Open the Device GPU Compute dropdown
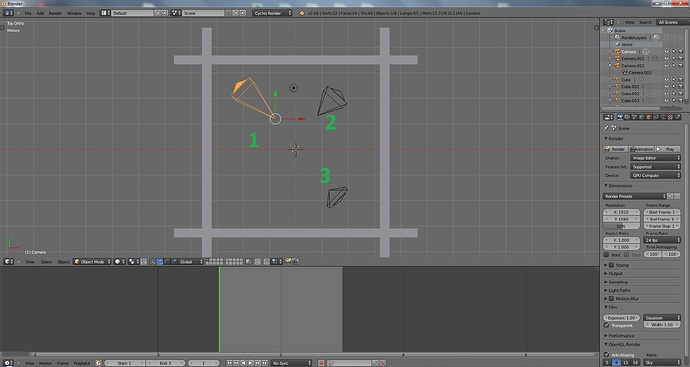This screenshot has height=367, width=690. click(x=655, y=176)
